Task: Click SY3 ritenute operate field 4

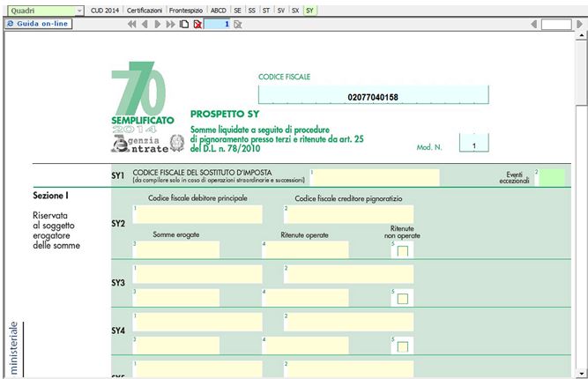Action: tap(305, 298)
